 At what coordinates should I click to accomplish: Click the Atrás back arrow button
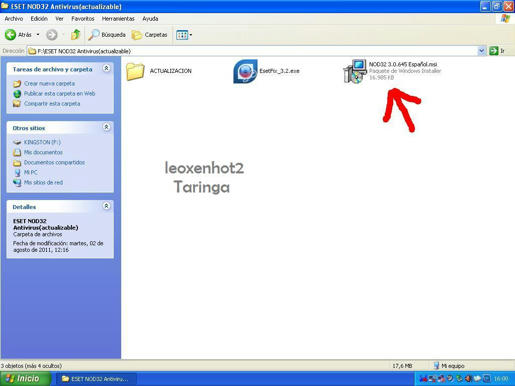(11, 34)
